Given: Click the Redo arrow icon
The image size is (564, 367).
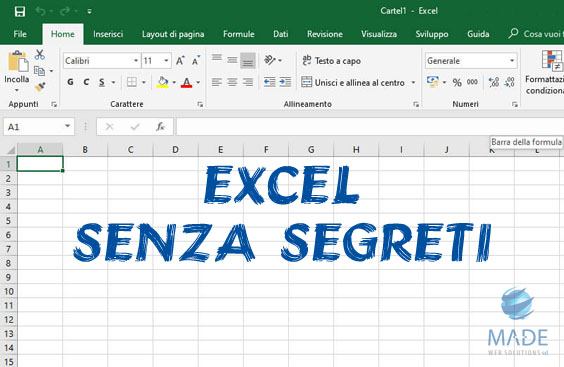Looking at the screenshot, I should click(65, 12).
